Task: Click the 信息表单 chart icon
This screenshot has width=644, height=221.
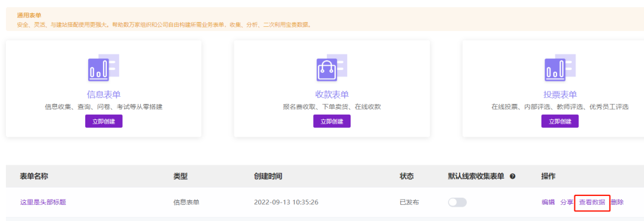Action: point(104,67)
